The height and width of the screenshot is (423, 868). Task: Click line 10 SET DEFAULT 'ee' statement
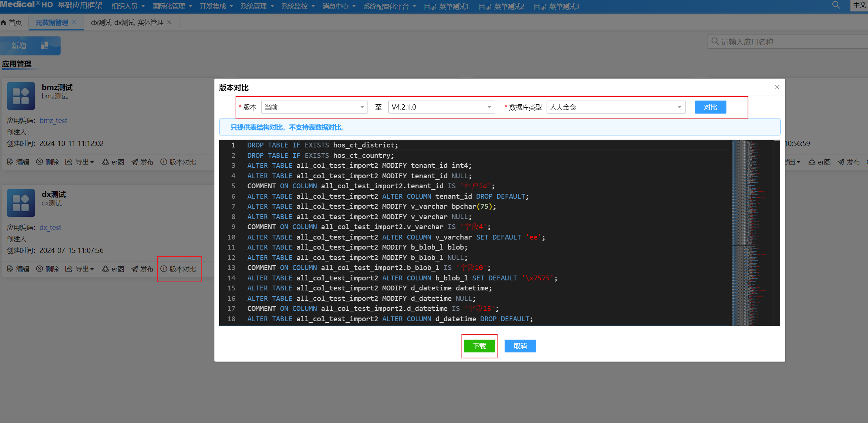[x=396, y=237]
